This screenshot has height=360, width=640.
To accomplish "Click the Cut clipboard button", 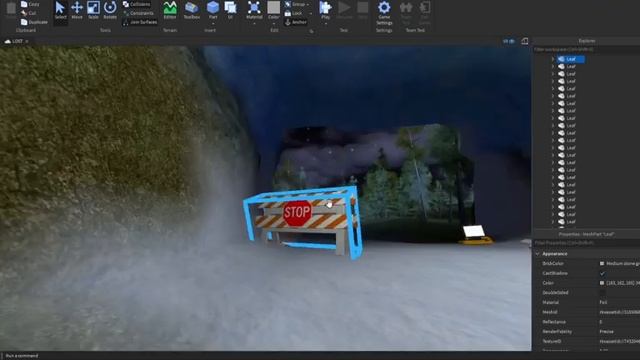I will (x=29, y=13).
